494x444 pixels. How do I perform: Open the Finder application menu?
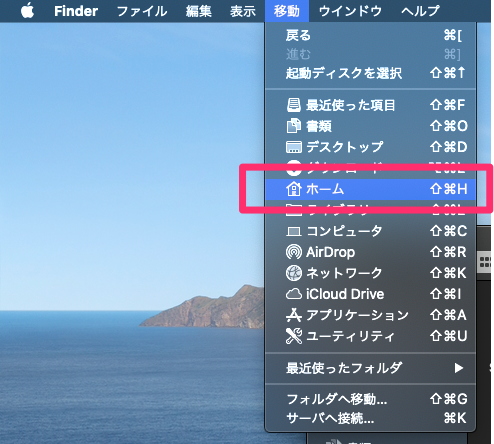[76, 11]
